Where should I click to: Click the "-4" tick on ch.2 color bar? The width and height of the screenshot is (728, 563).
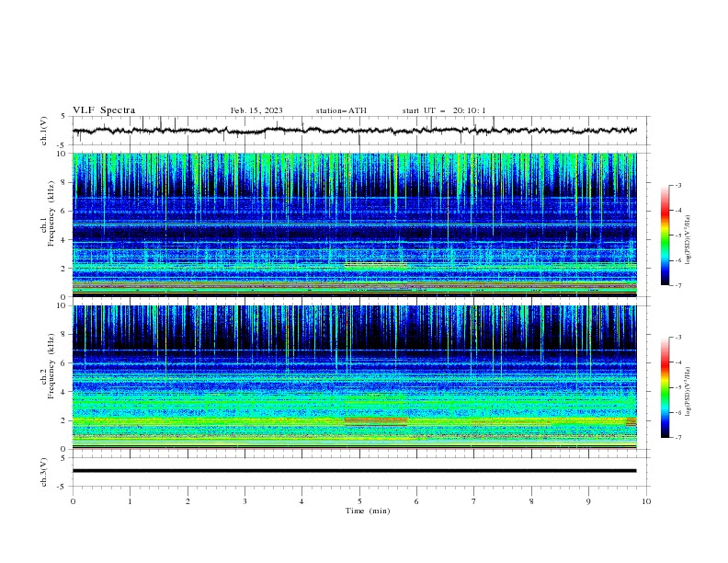677,362
